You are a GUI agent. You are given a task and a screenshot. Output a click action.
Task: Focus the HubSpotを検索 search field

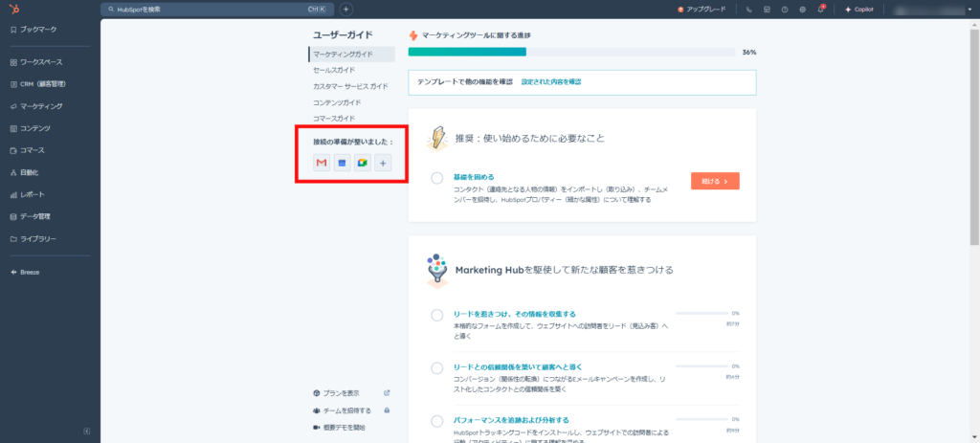coord(217,10)
